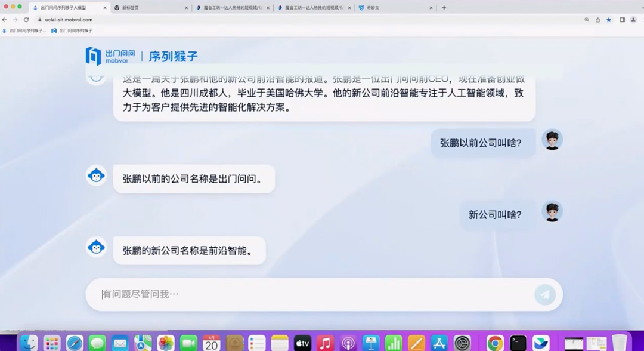This screenshot has height=351, width=644.
Task: Open the bookmark with the mobvoi logo icon
Action: coord(72,31)
